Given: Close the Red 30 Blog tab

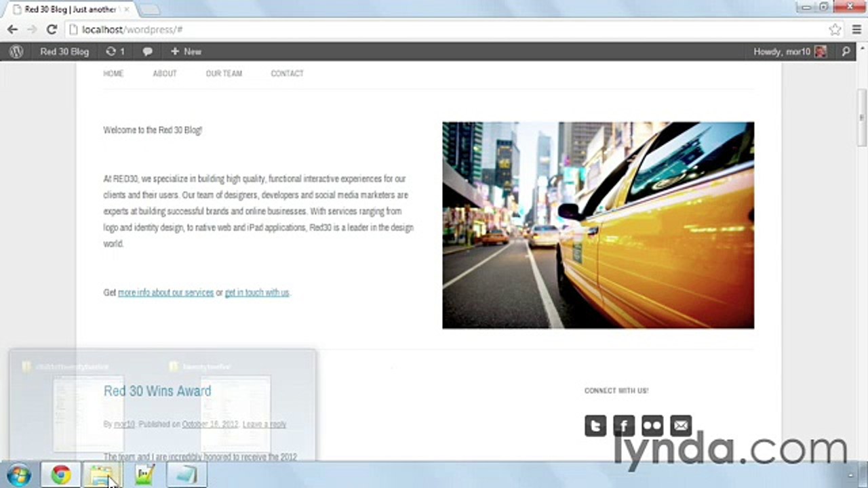Looking at the screenshot, I should 126,9.
